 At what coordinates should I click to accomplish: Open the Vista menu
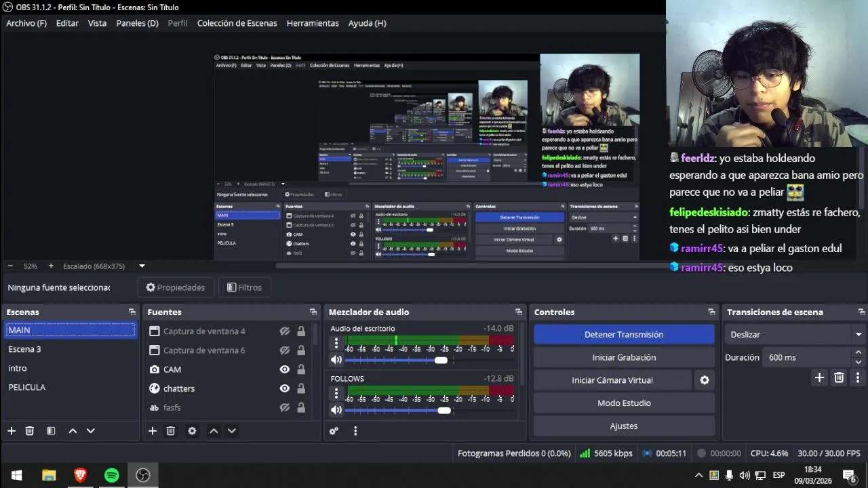97,23
